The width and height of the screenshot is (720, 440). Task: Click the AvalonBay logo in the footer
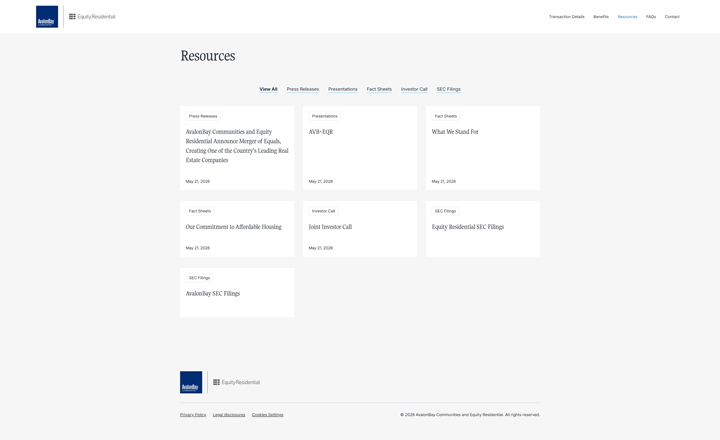191,382
